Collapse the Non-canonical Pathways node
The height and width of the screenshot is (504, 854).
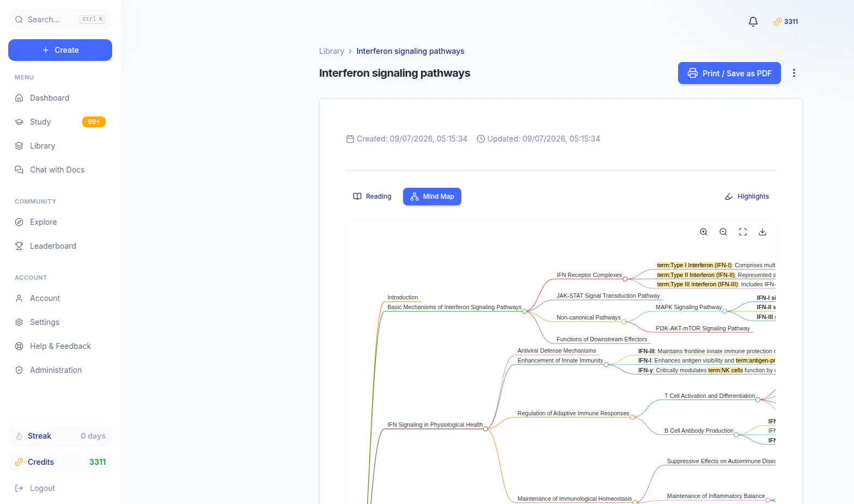624,322
